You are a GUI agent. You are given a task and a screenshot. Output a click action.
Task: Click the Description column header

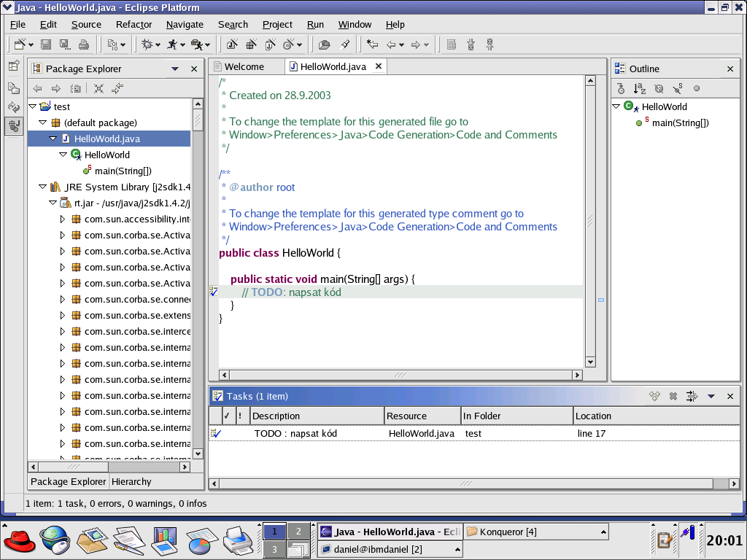coord(317,416)
